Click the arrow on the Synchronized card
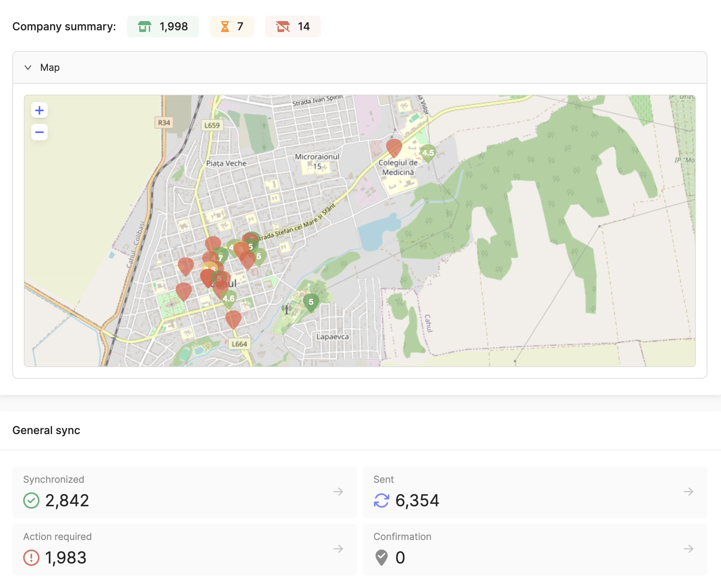This screenshot has width=721, height=588. pos(338,492)
